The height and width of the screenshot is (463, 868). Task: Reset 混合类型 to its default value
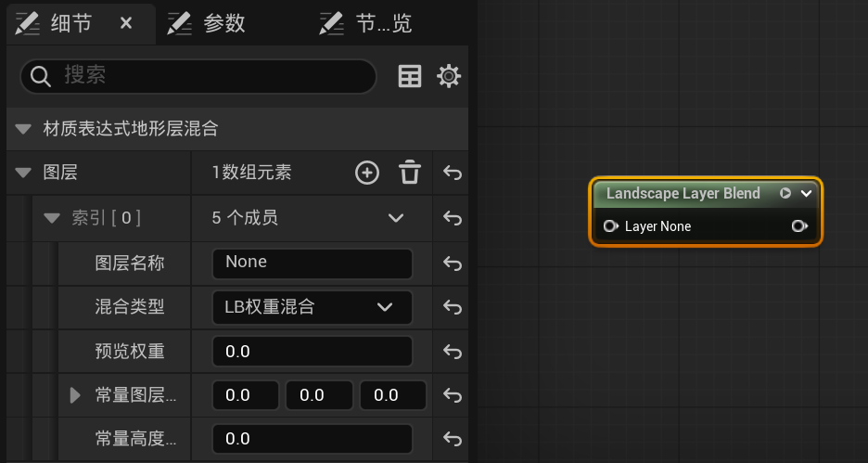tap(453, 307)
